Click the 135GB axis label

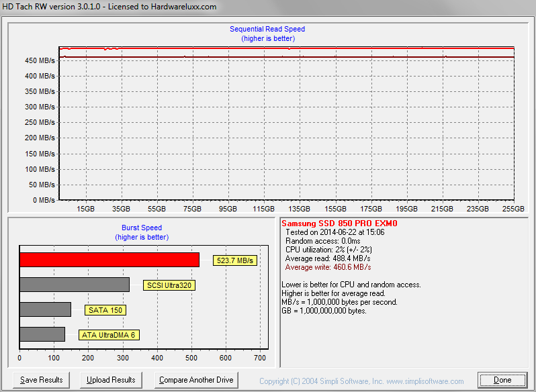click(x=300, y=209)
